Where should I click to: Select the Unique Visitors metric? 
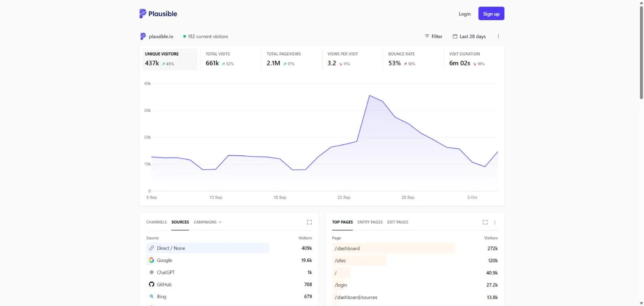point(170,59)
